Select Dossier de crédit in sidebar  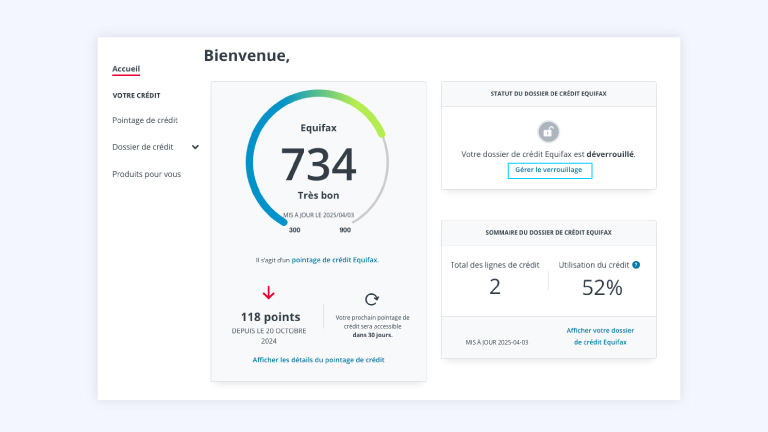point(142,147)
